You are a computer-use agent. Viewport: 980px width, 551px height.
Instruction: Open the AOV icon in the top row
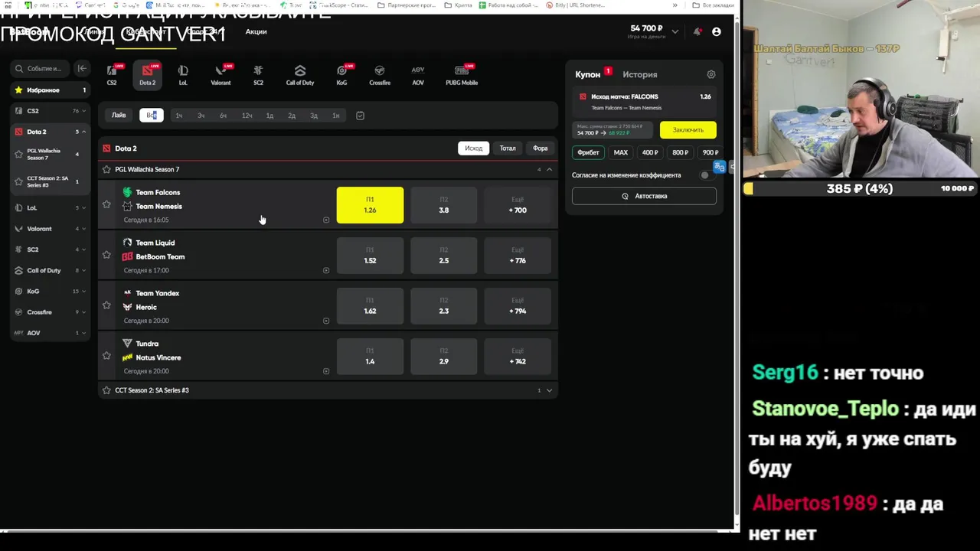(x=418, y=75)
